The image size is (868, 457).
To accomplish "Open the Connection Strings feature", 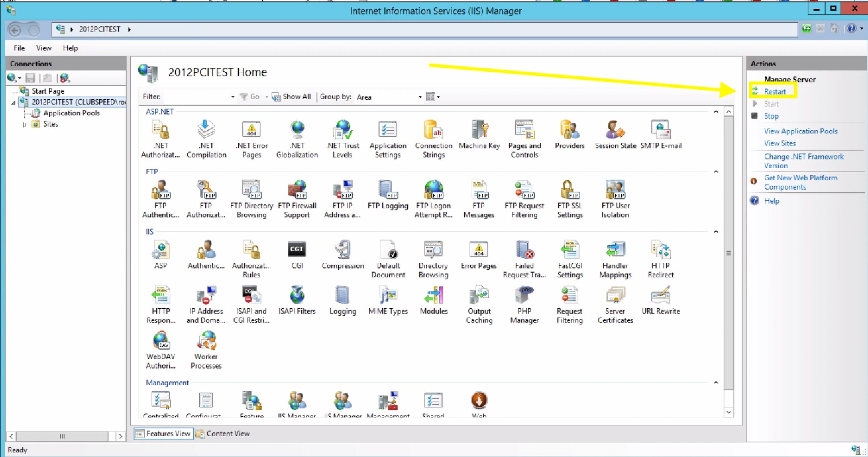I will [x=434, y=139].
